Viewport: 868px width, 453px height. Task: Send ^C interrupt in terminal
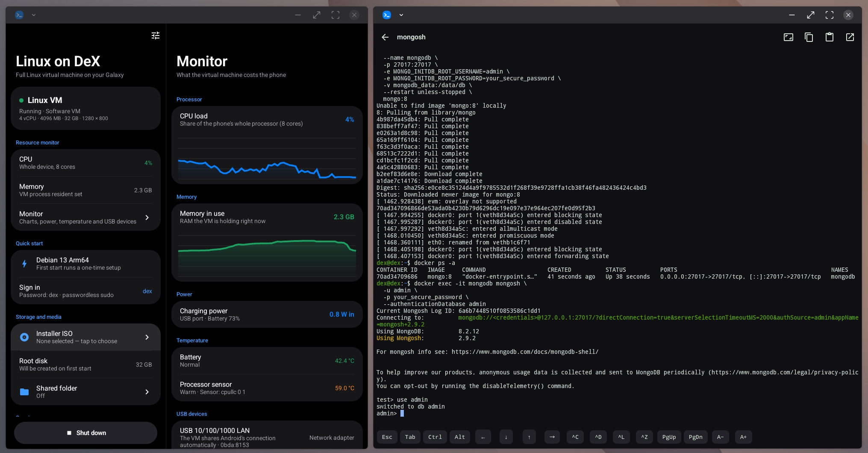[x=575, y=437]
